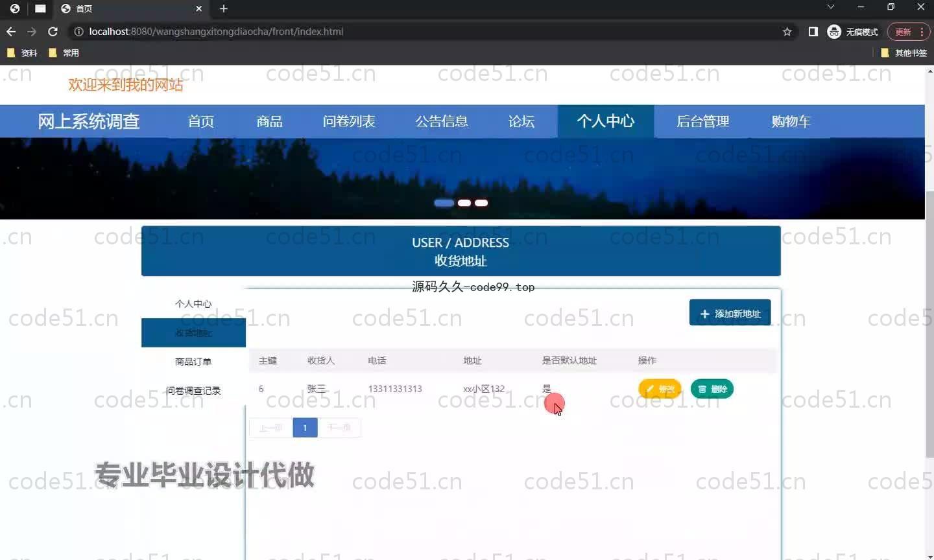Open a new browser tab with the plus icon
934x560 pixels.
tap(224, 8)
